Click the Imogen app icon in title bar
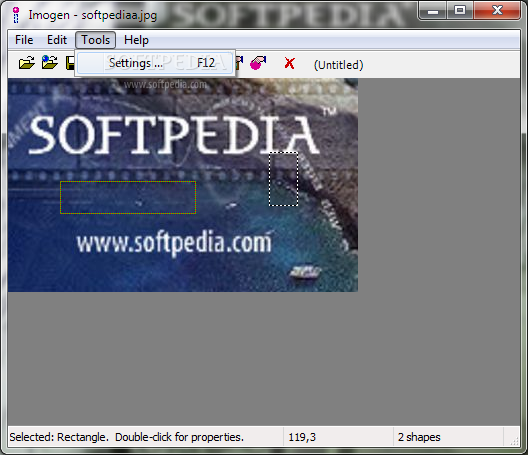The image size is (528, 455). [16, 15]
